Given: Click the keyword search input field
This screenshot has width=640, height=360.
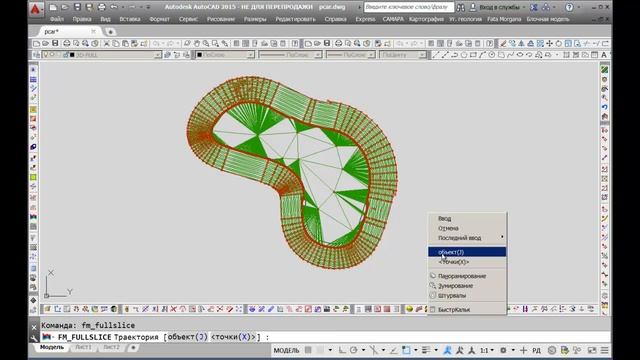Looking at the screenshot, I should pos(409,7).
